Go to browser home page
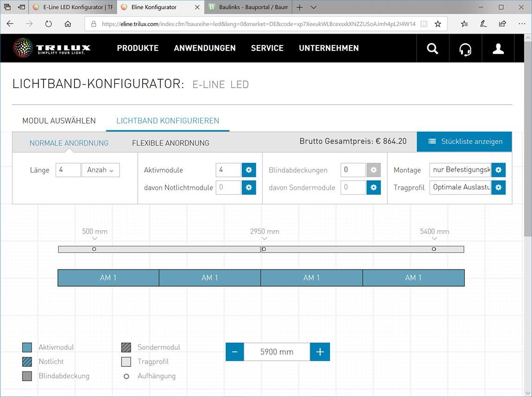The width and height of the screenshot is (532, 397). point(68,24)
